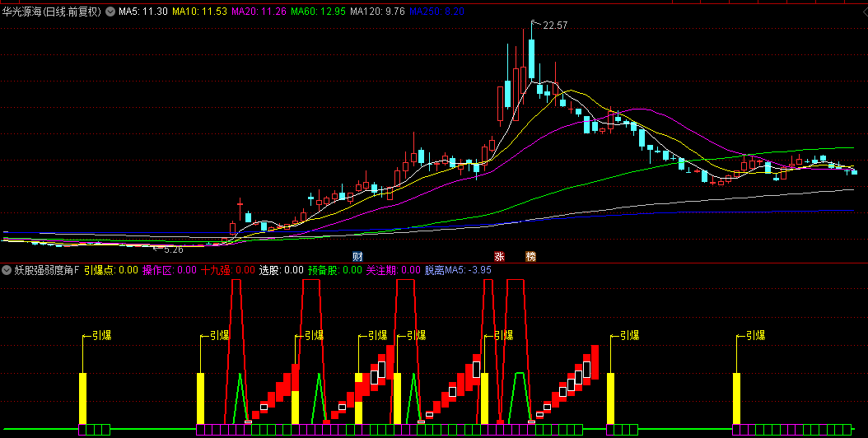
Task: Click the 十九强: 0.00 value
Action: point(228,270)
